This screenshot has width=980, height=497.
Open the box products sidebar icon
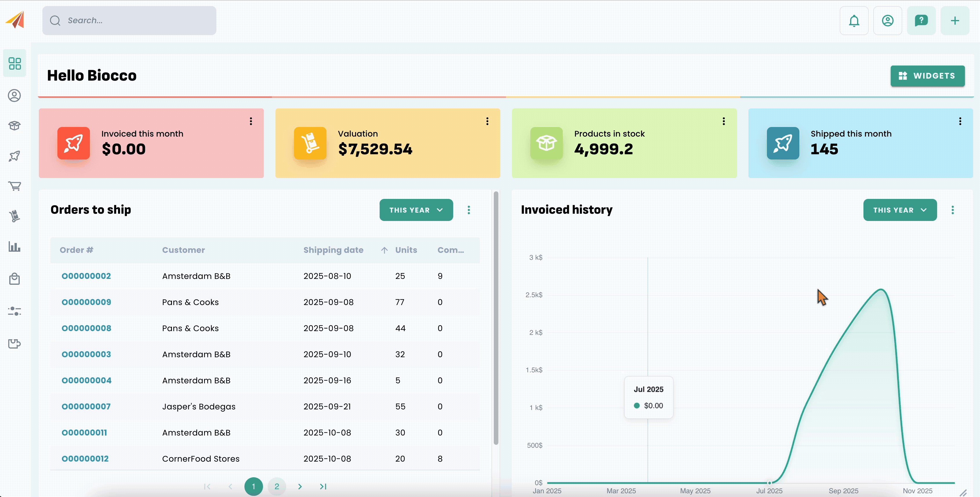14,126
